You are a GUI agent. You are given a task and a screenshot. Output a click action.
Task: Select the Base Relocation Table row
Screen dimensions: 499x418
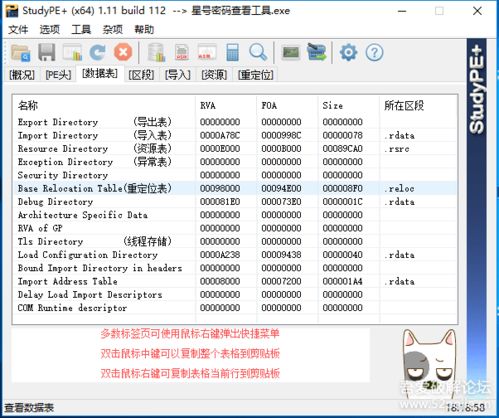click(235, 188)
